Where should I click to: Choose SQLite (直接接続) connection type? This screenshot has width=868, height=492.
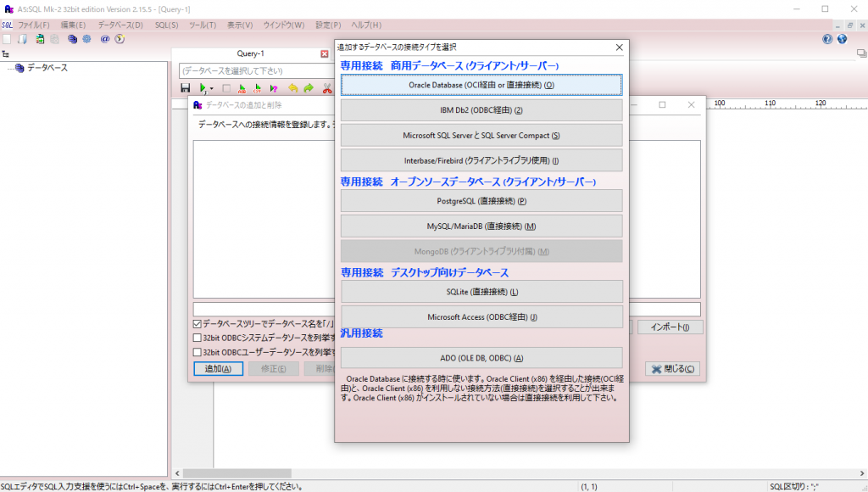(481, 292)
